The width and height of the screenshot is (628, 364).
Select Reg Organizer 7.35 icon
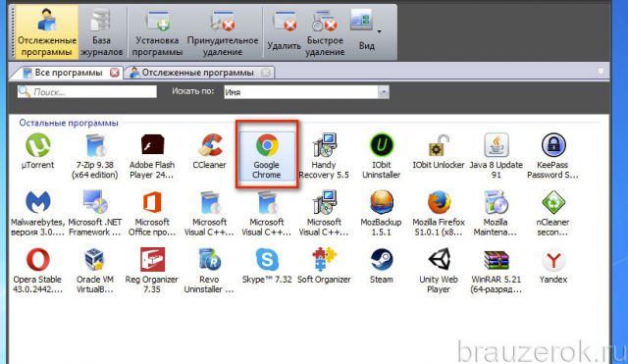[152, 259]
